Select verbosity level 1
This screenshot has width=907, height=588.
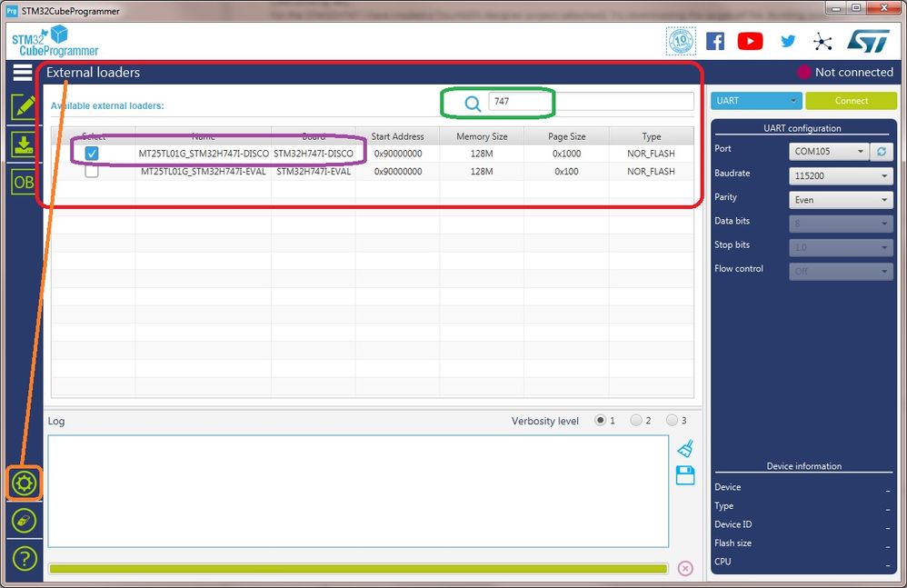601,421
